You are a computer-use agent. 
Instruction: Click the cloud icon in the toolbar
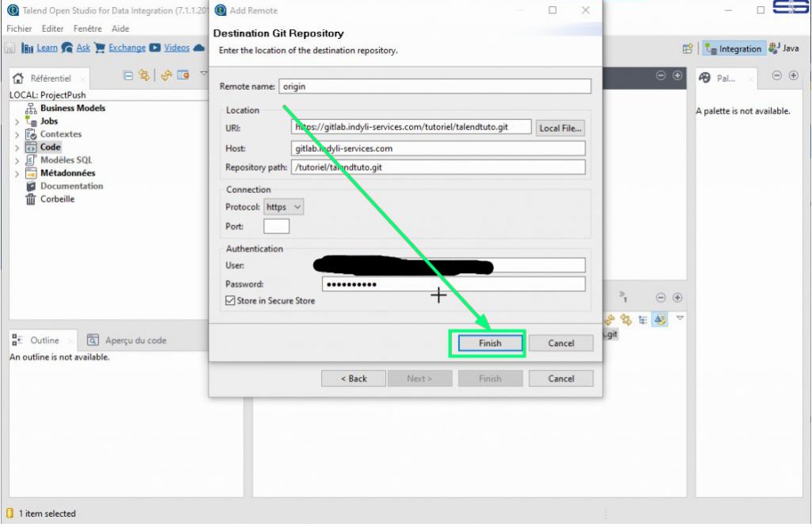click(x=199, y=48)
